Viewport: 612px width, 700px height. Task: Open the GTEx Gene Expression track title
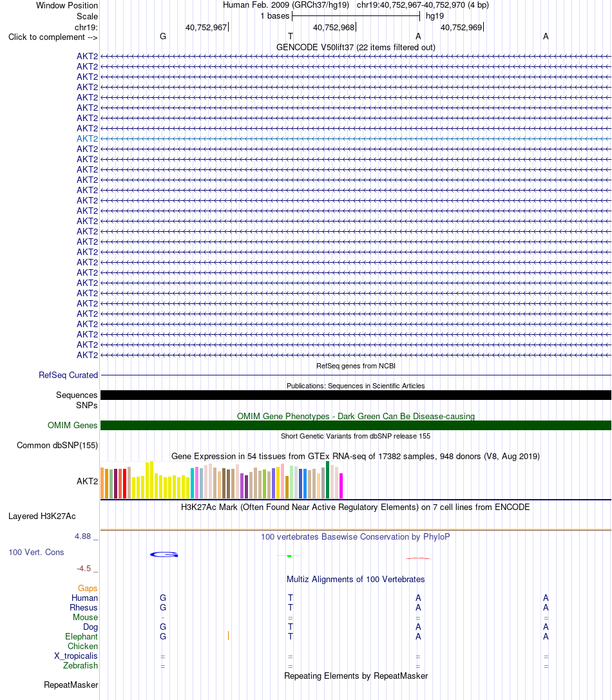coord(356,456)
